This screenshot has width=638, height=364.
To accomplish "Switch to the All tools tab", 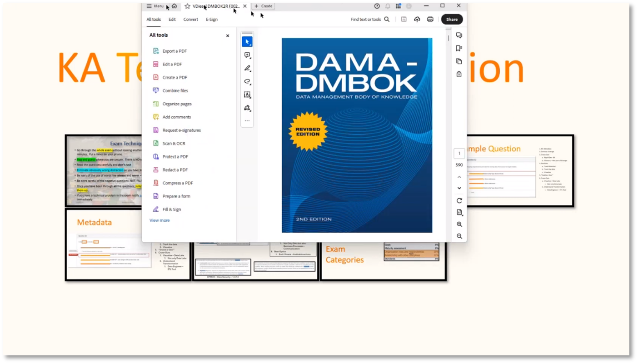I will point(154,20).
